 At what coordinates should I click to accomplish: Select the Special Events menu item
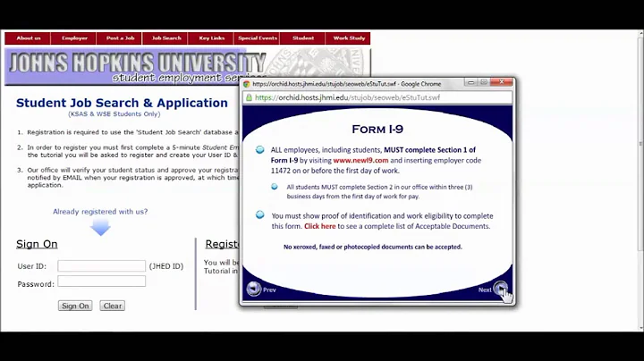[257, 38]
